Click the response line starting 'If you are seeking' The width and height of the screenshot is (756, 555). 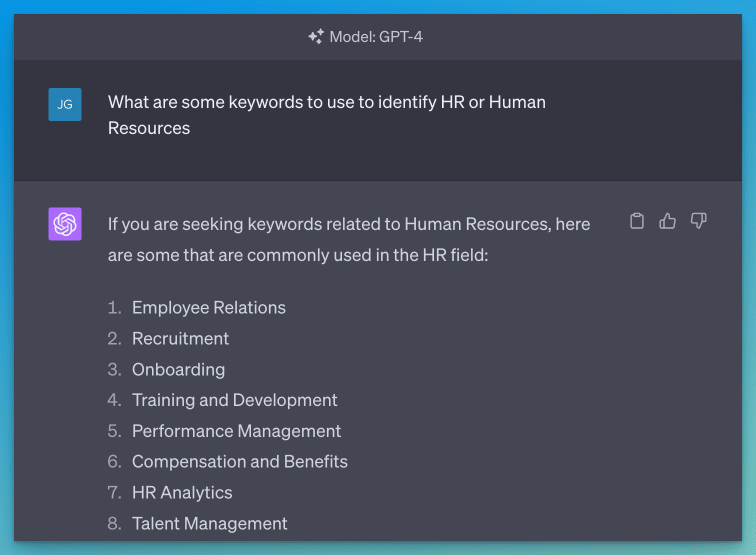(348, 224)
